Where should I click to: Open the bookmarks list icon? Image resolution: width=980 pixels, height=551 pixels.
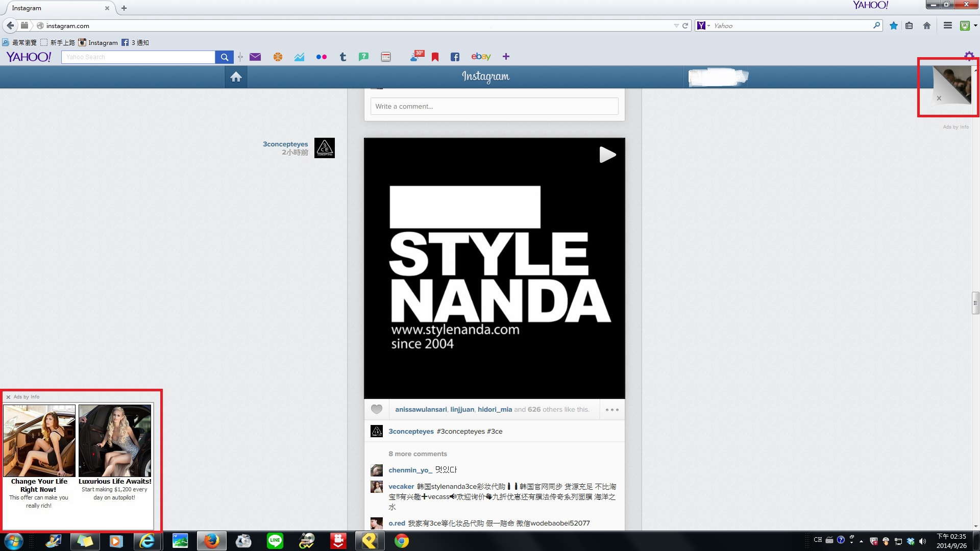(x=909, y=26)
